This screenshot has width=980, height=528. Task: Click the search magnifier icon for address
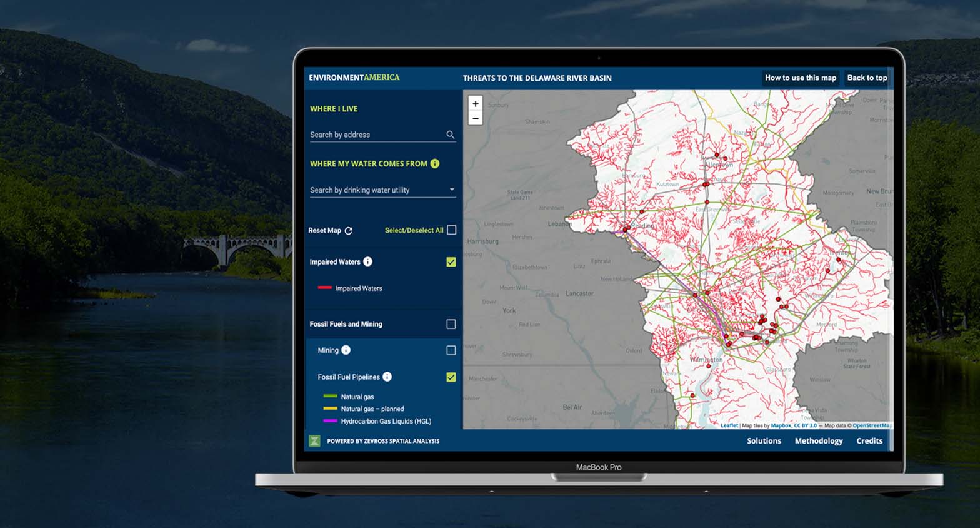click(x=450, y=135)
